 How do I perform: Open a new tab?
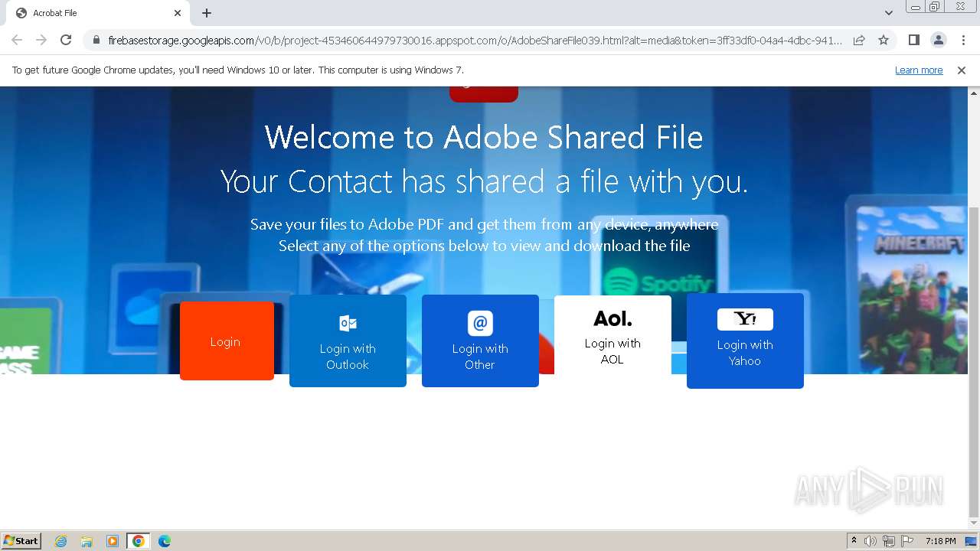[x=207, y=13]
